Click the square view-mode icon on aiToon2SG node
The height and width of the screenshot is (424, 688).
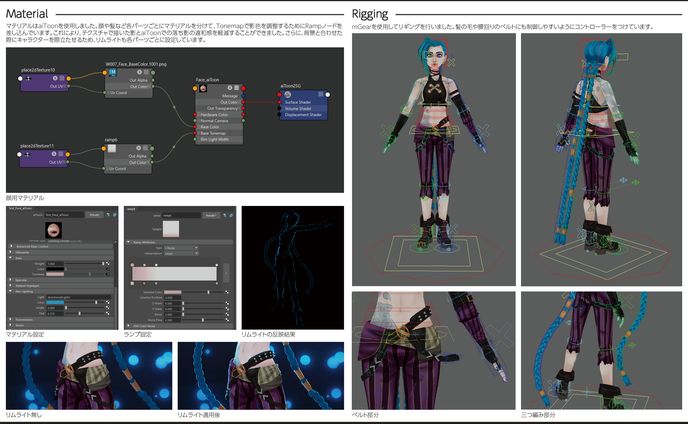point(321,94)
